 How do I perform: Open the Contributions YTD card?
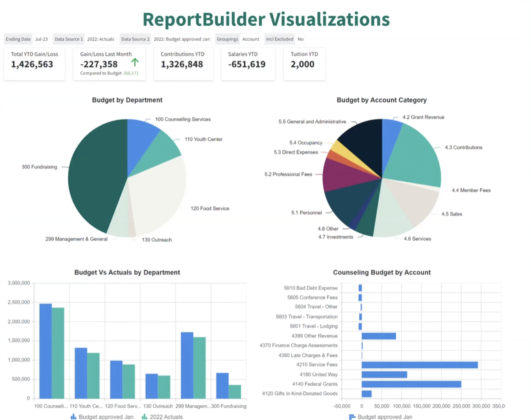(x=183, y=64)
